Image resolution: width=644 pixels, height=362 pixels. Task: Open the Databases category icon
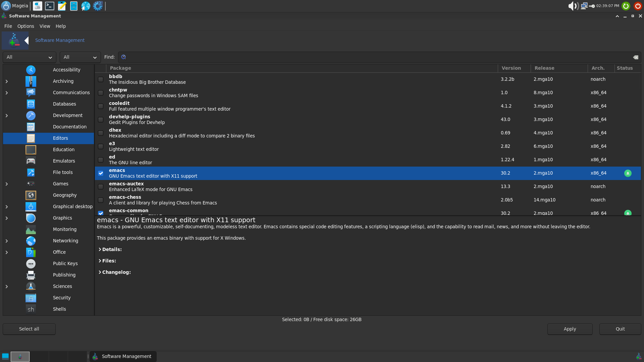coord(31,104)
